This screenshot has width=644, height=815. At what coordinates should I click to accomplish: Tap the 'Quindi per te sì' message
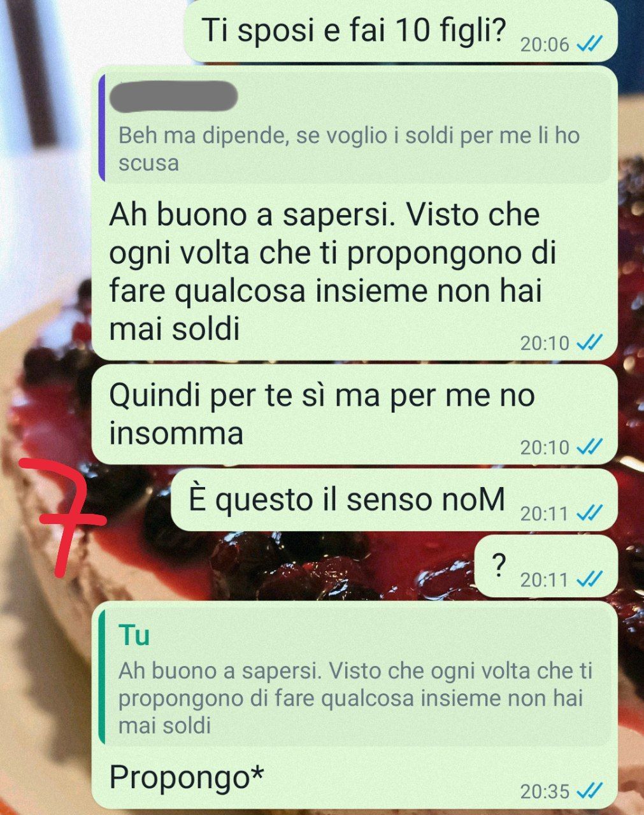pos(354,415)
